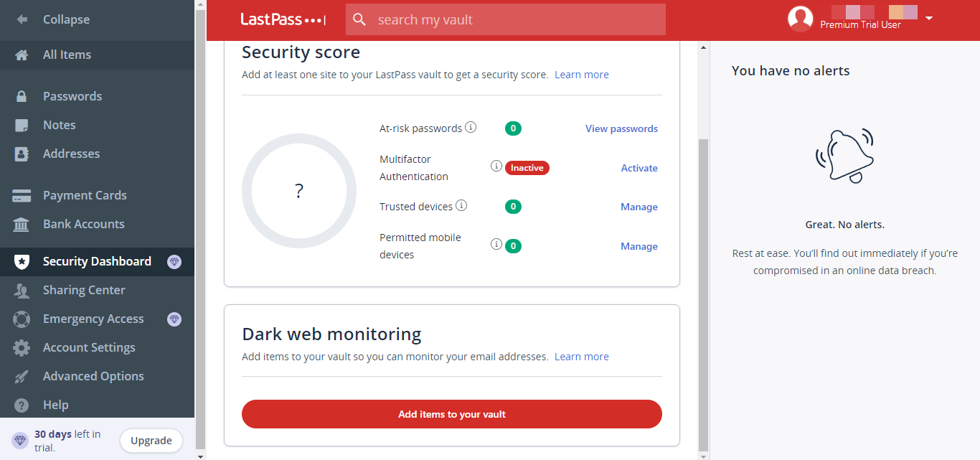Click the red Inactive status badge
Image resolution: width=980 pixels, height=460 pixels.
coord(527,168)
